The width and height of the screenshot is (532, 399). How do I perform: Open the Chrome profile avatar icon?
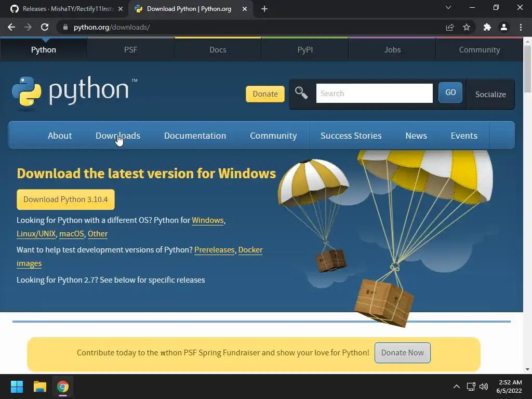(504, 27)
